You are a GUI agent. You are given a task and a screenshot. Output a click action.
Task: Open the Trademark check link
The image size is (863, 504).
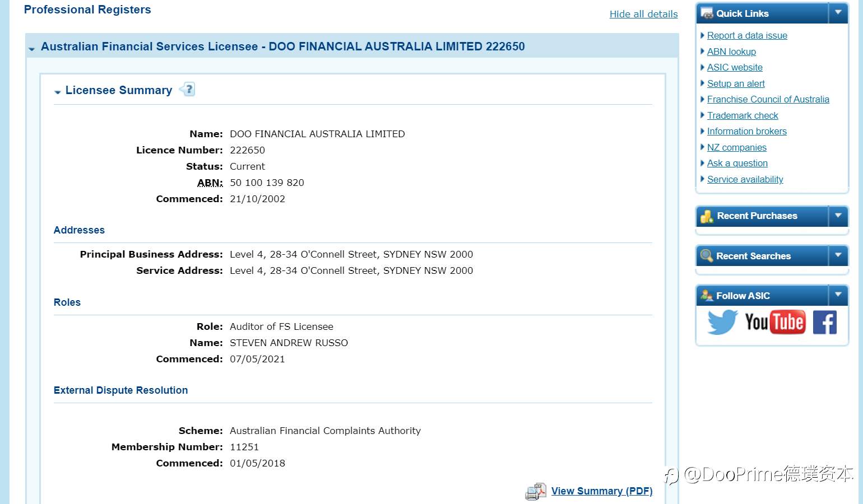tap(743, 115)
